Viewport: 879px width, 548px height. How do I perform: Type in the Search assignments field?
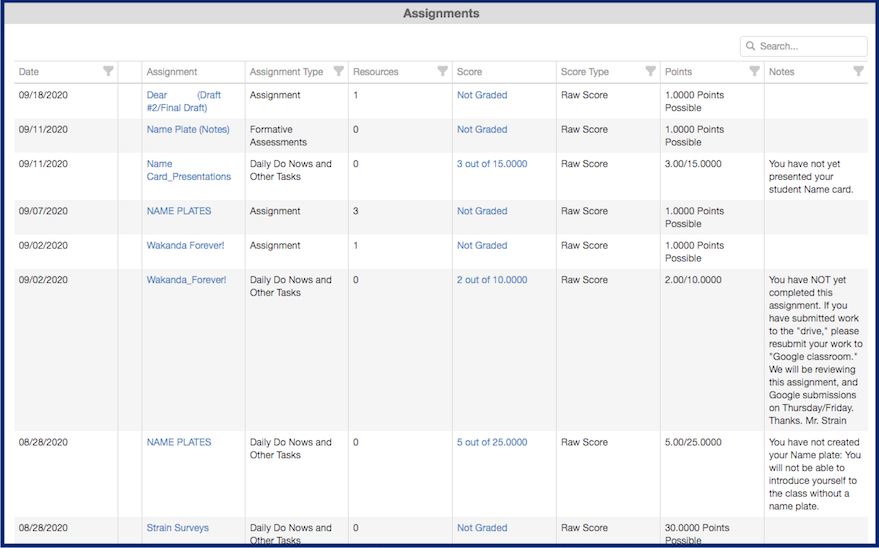tap(810, 46)
